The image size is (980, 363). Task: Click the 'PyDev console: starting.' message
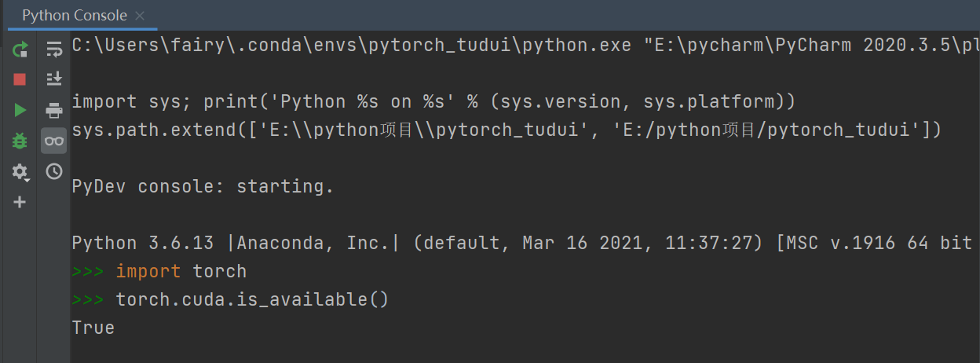(x=203, y=186)
